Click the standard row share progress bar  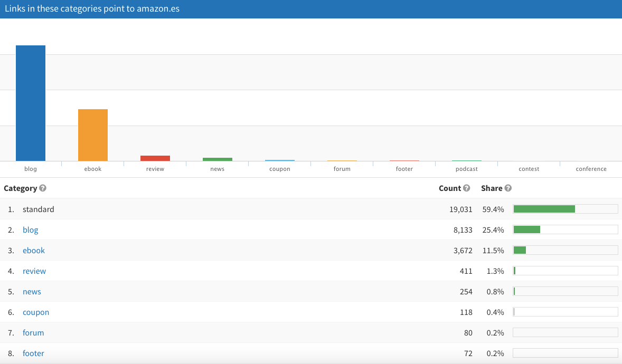point(565,209)
